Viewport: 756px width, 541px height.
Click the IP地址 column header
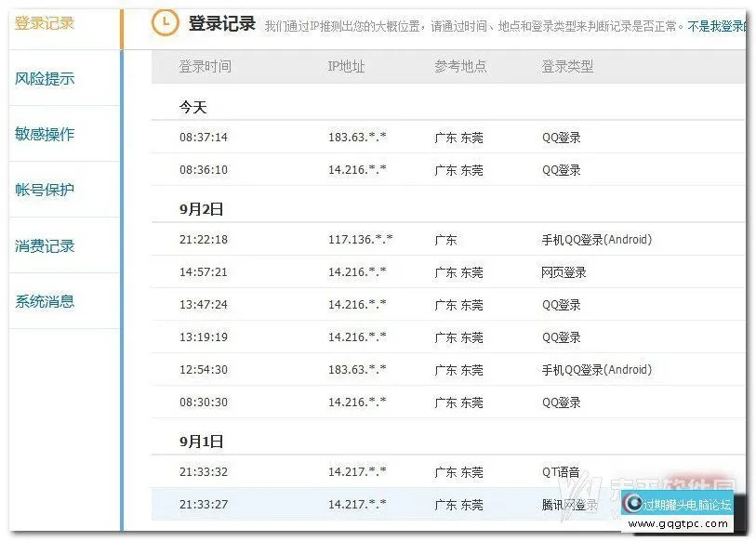coord(347,67)
